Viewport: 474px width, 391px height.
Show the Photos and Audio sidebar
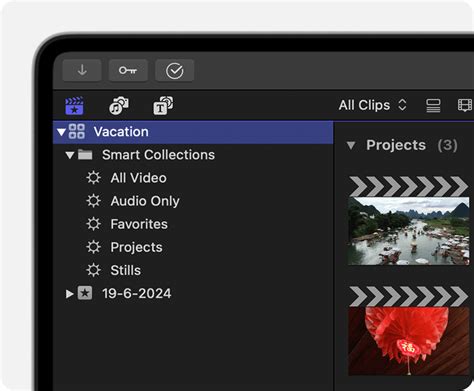click(x=119, y=106)
